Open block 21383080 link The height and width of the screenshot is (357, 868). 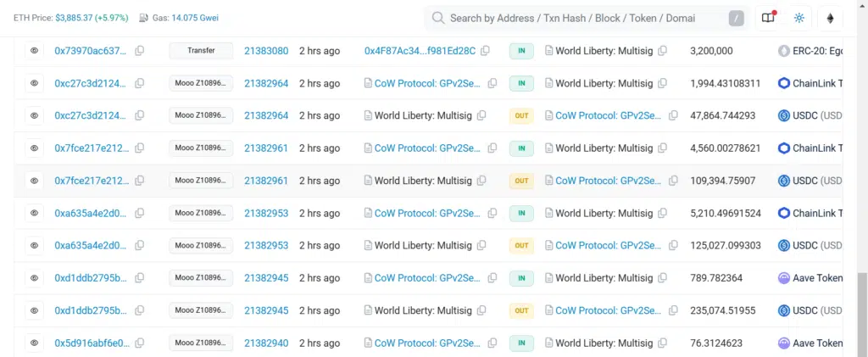[x=266, y=51]
